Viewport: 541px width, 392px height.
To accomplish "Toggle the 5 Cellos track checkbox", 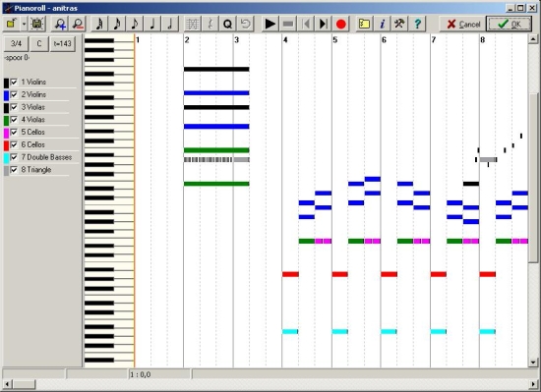I will click(x=14, y=132).
